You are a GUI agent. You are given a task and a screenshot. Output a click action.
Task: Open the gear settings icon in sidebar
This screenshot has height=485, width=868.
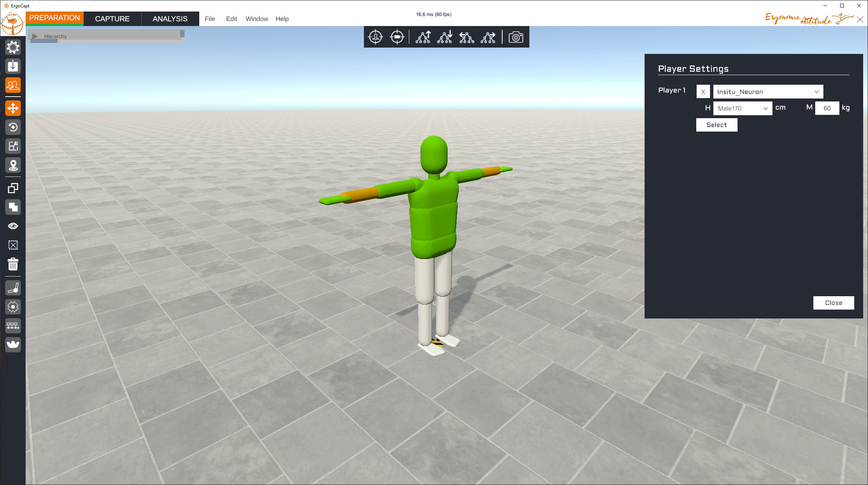[13, 47]
